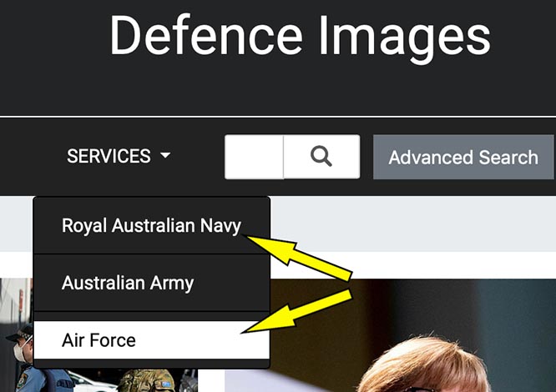Select Royal Australian Navy from the menu
This screenshot has height=392, width=556.
[152, 225]
